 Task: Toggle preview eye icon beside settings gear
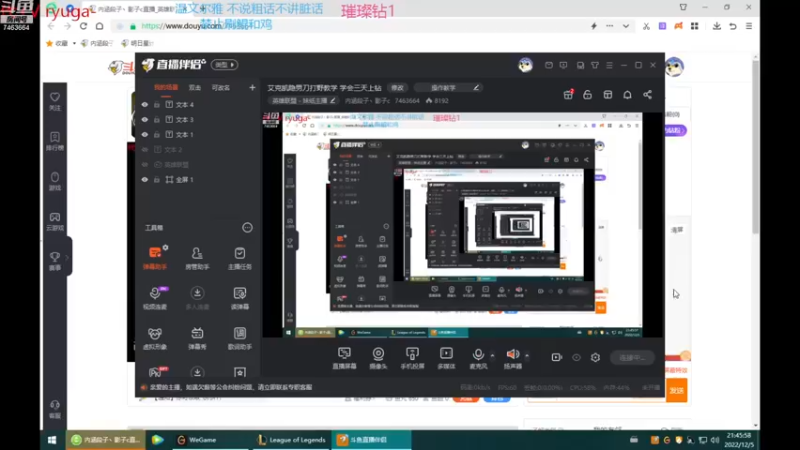pyautogui.click(x=576, y=357)
